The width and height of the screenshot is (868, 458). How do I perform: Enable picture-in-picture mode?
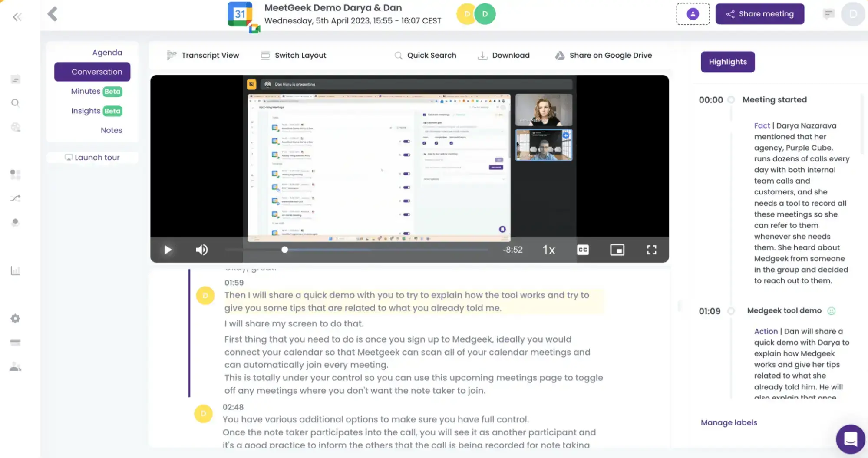617,250
